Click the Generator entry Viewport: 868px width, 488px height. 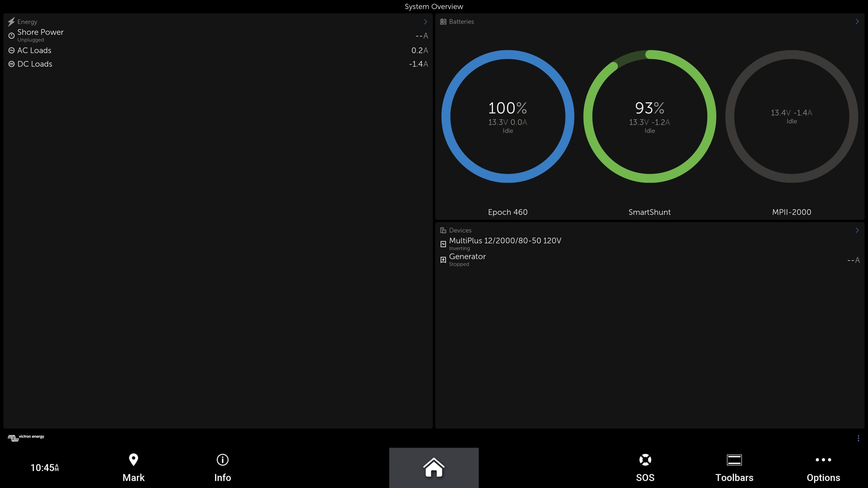click(x=467, y=257)
